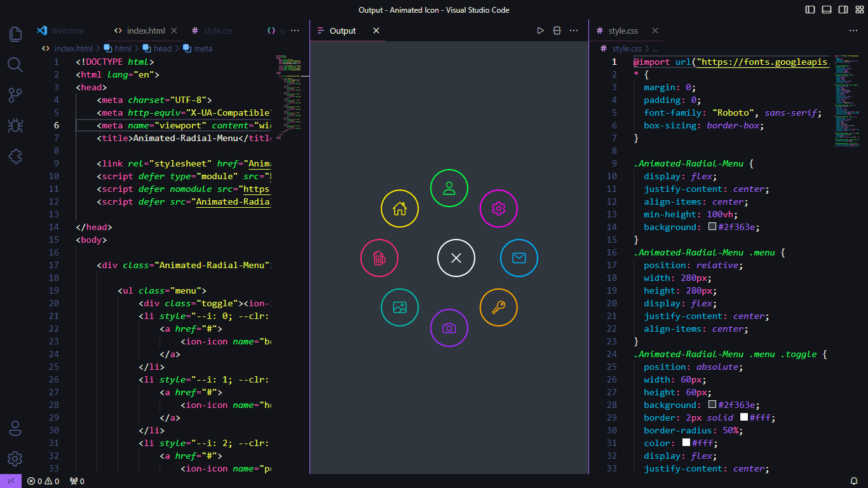Screen dimensions: 868x488
Task: Click head breadcrumb segment
Action: click(162, 48)
